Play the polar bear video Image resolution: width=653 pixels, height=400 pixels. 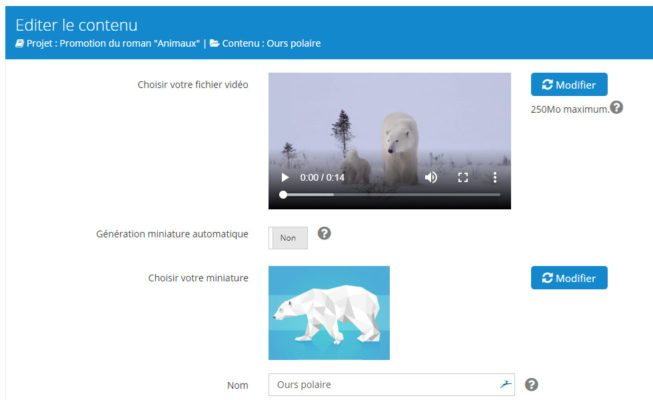(x=285, y=178)
